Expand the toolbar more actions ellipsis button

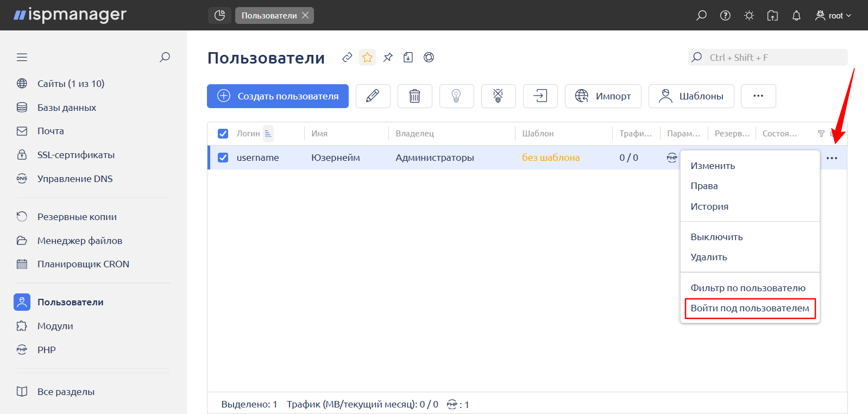(758, 96)
